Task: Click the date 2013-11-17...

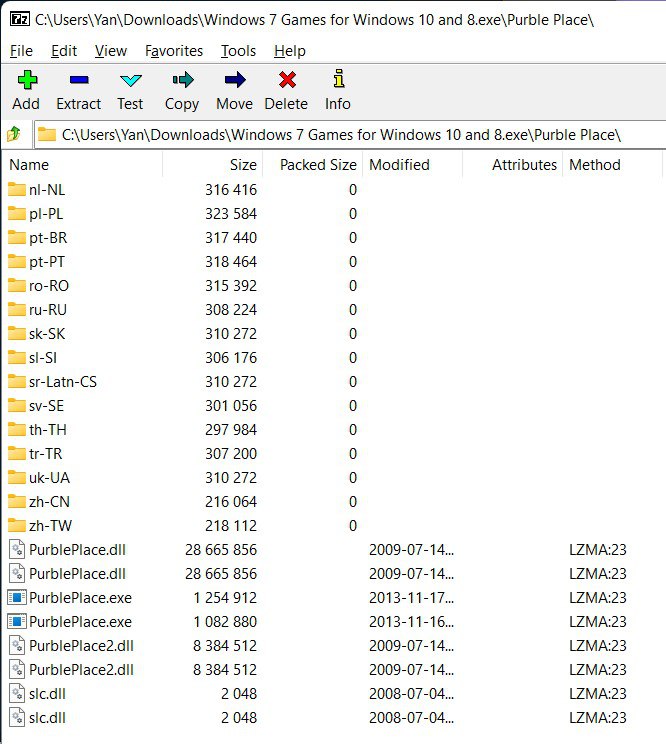Action: 411,597
